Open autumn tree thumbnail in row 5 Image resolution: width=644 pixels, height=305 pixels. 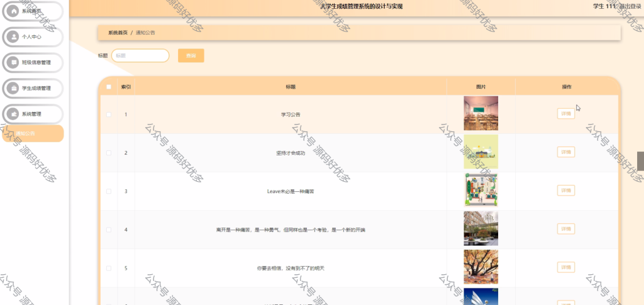tap(481, 267)
